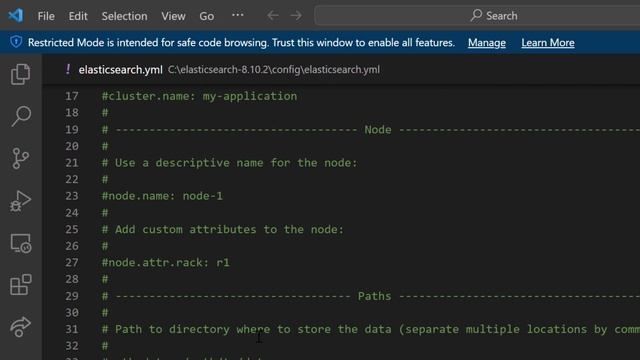The width and height of the screenshot is (640, 360).
Task: Click the Search command center field
Action: click(478, 16)
